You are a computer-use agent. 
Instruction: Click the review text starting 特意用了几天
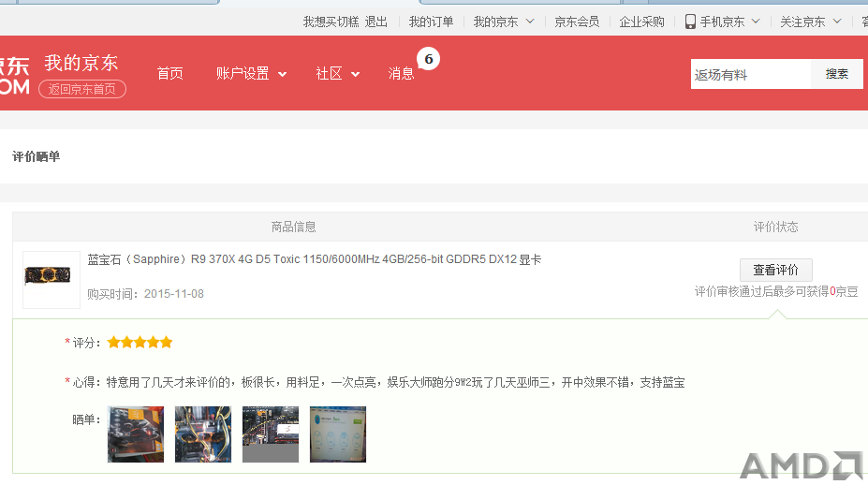(395, 382)
